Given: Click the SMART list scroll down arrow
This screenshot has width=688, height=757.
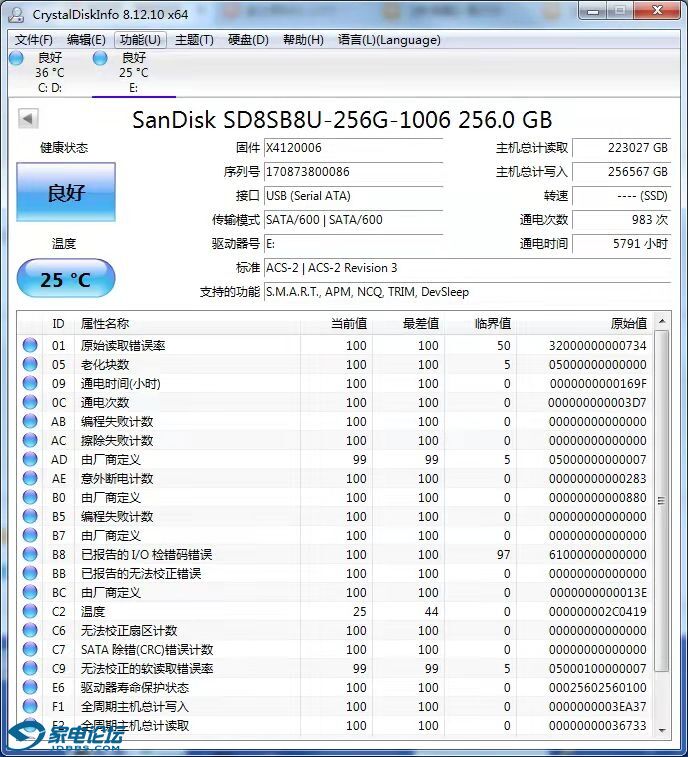Looking at the screenshot, I should coord(662,730).
